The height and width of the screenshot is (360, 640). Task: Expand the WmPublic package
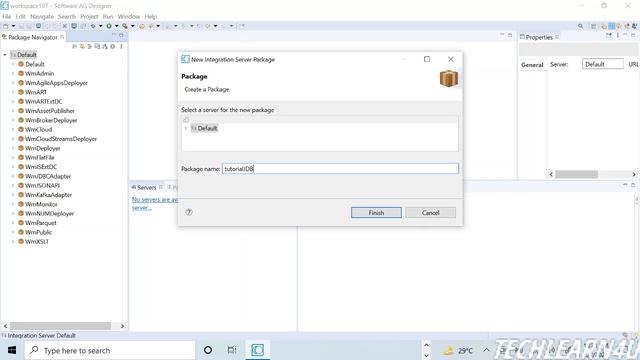click(x=13, y=232)
